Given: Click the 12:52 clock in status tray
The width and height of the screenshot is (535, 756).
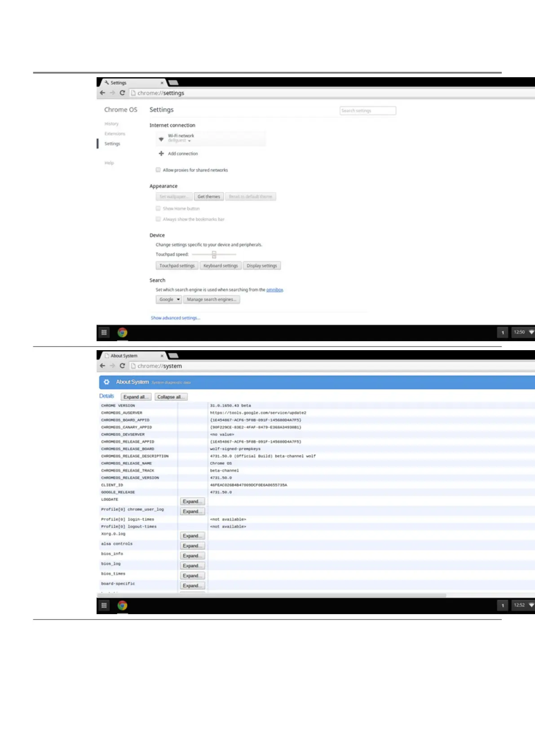Looking at the screenshot, I should [x=519, y=605].
